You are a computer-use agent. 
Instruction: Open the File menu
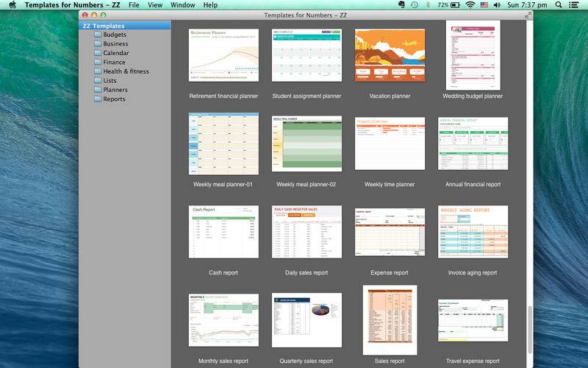(134, 5)
